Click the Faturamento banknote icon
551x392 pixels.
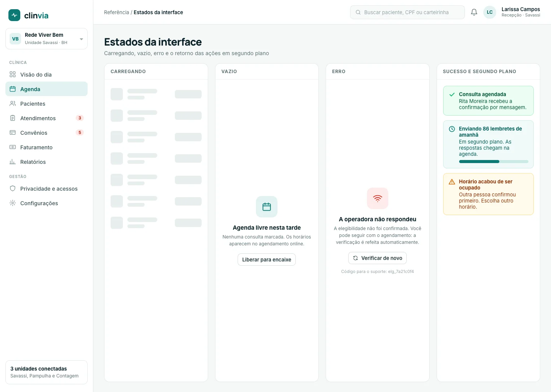13,147
